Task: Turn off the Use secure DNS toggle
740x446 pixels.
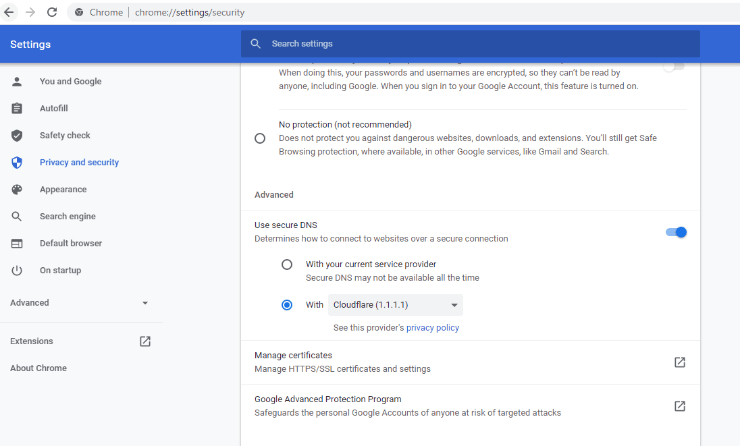Action: tap(676, 232)
